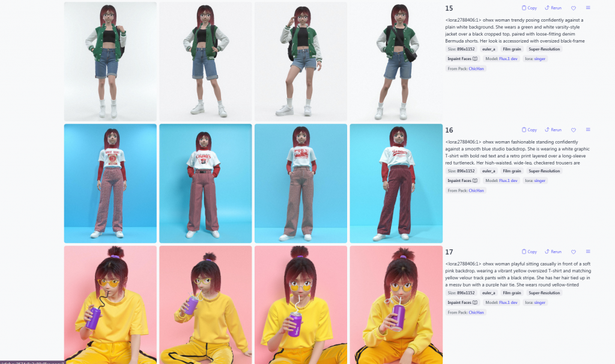The image size is (615, 364).
Task: Open the Inpaint Faces book icon in prompt 15
Action: (x=475, y=59)
